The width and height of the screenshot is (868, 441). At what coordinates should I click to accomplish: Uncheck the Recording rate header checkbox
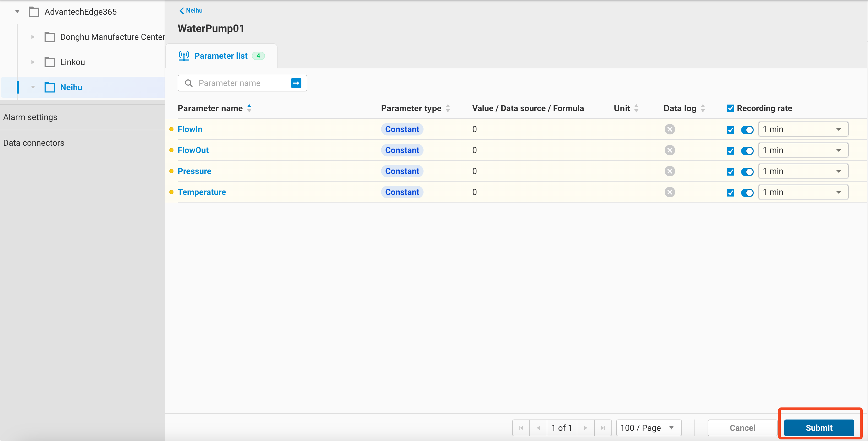(730, 108)
